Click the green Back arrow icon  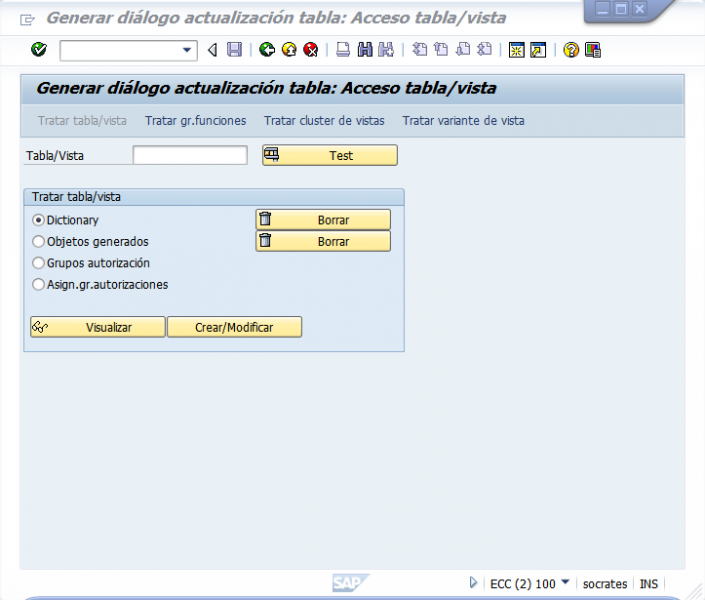(267, 50)
